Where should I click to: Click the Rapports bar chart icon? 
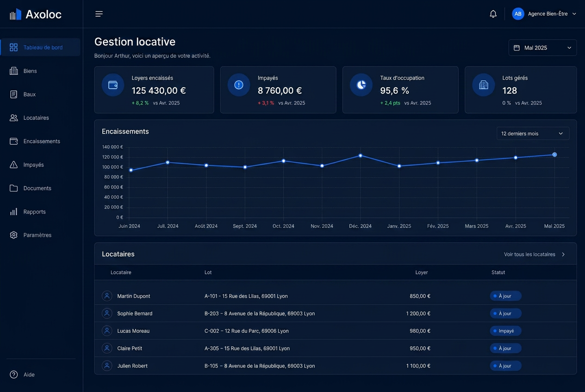14,212
